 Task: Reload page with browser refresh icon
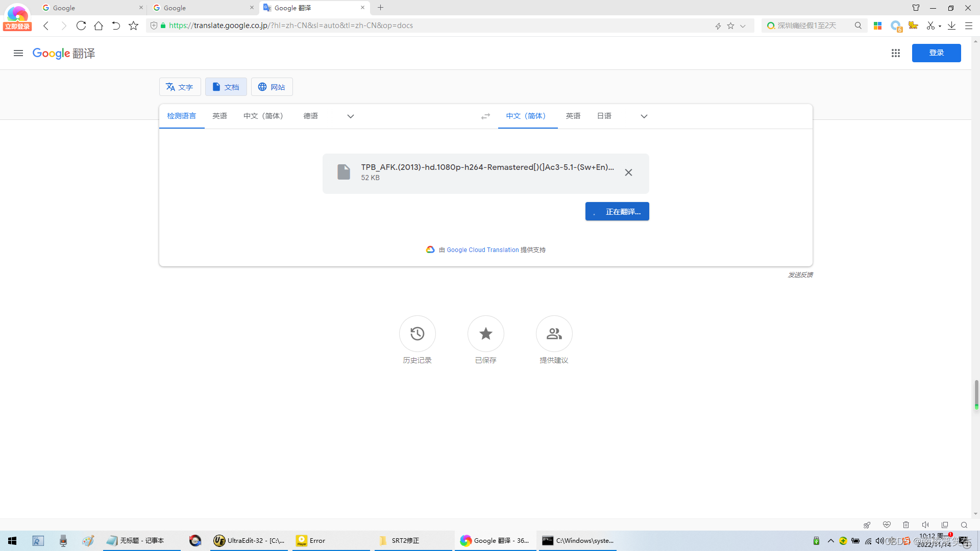point(81,26)
